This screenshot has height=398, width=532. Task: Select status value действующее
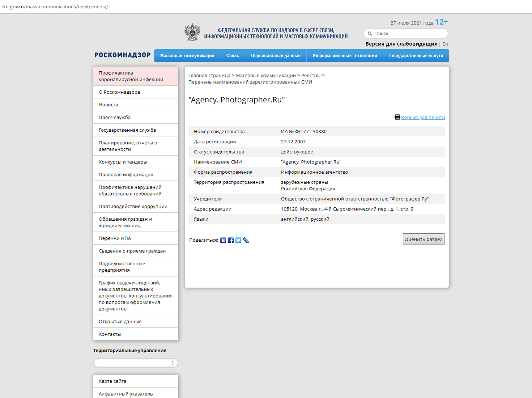pyautogui.click(x=297, y=152)
